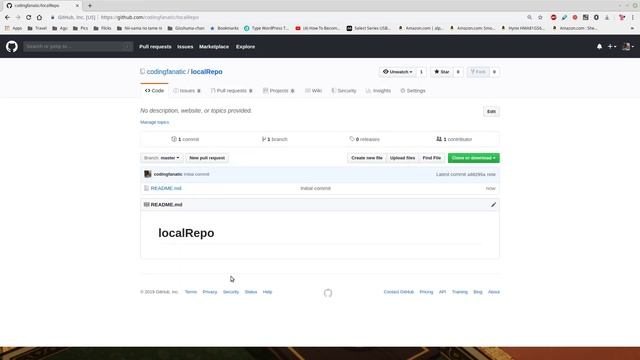Go back with the browser back arrow
Image resolution: width=640 pixels, height=360 pixels.
pyautogui.click(x=7, y=17)
